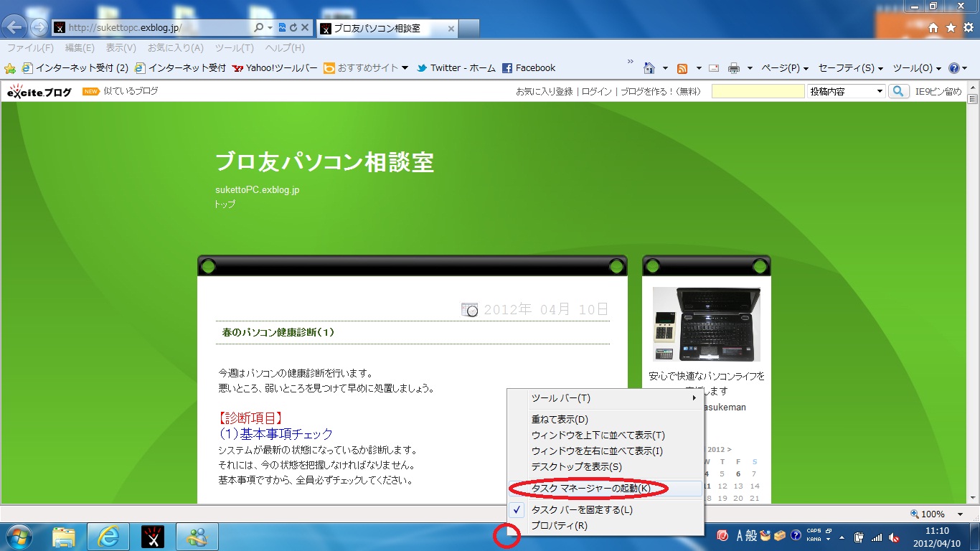Open Windows Explorer from the taskbar
Image resolution: width=980 pixels, height=551 pixels.
[64, 537]
